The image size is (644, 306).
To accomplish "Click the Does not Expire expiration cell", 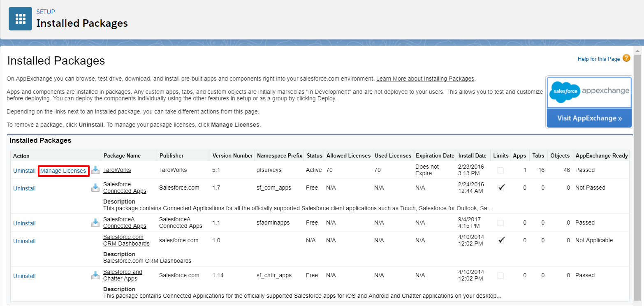I will pyautogui.click(x=427, y=170).
